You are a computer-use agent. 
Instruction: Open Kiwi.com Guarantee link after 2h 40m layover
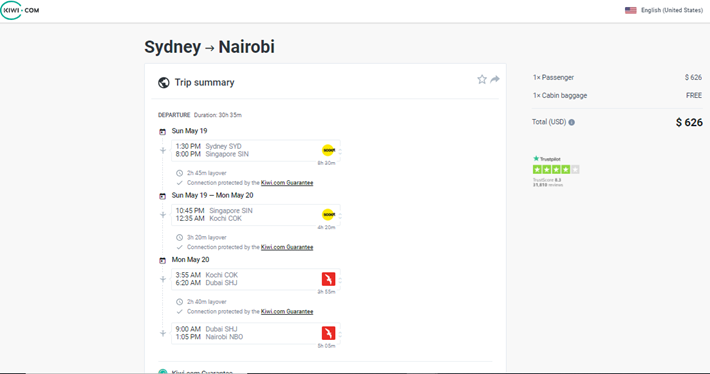coord(287,312)
